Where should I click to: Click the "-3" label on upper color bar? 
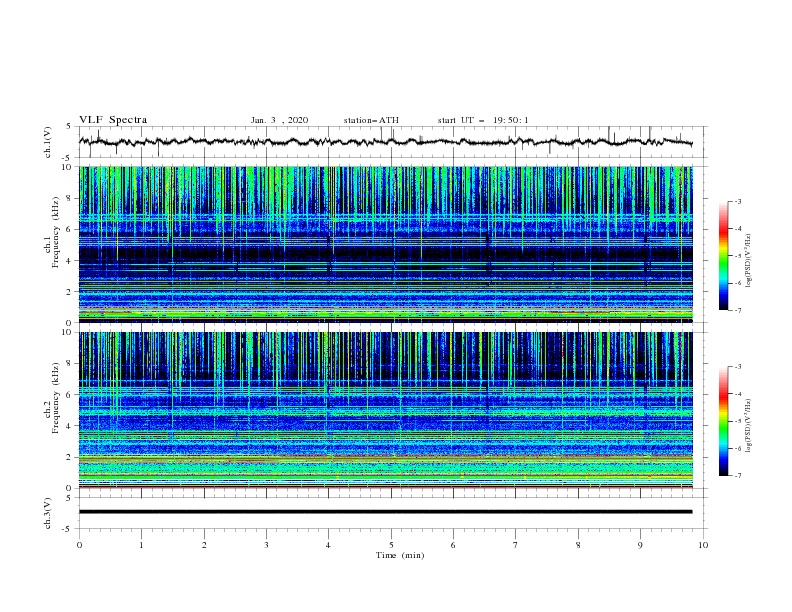(x=737, y=201)
